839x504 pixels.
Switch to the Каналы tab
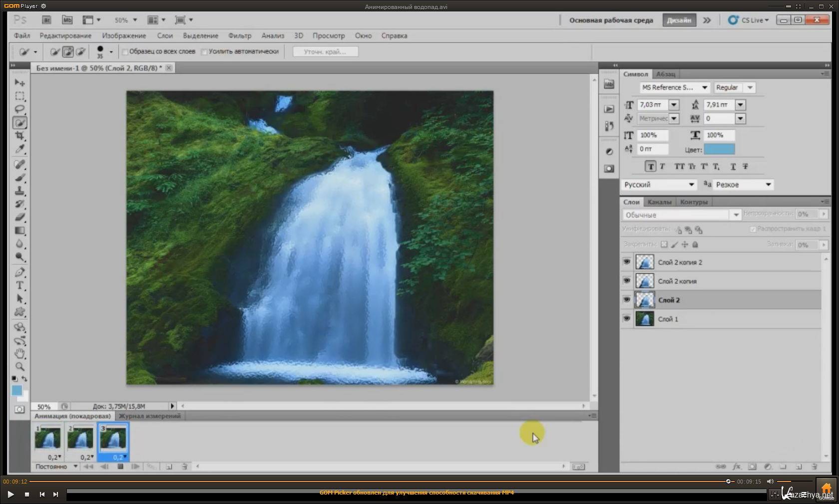[659, 202]
